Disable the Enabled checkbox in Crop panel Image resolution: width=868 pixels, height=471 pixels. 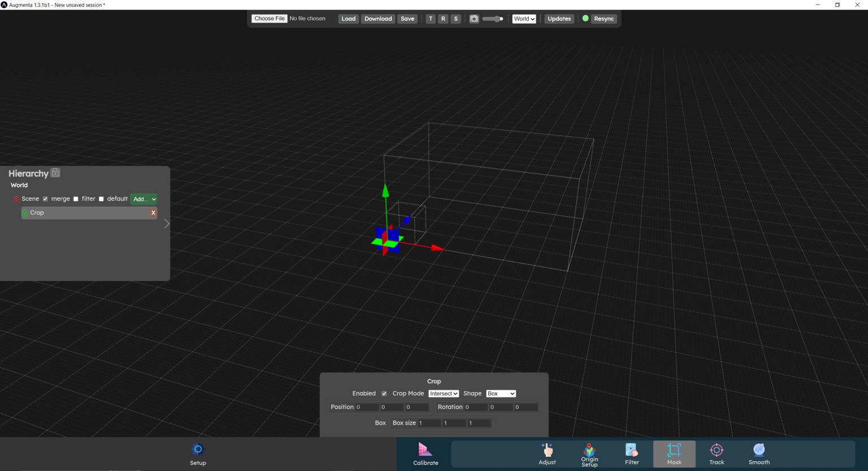(x=384, y=393)
